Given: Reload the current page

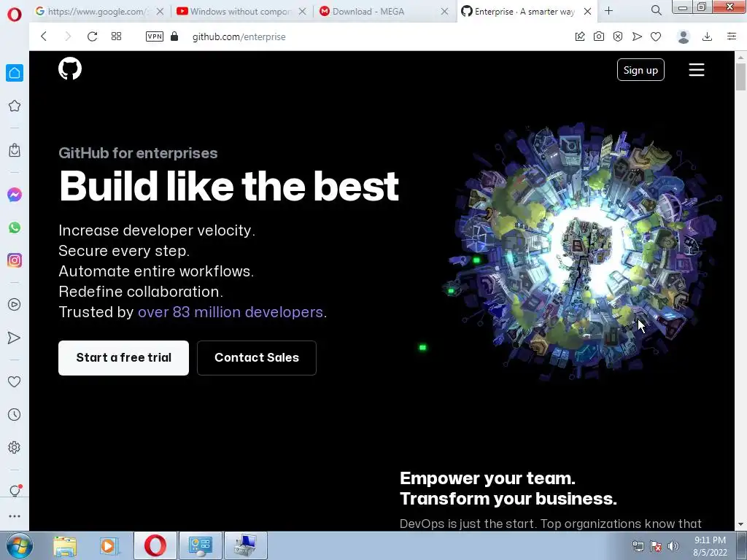Looking at the screenshot, I should click(x=92, y=36).
